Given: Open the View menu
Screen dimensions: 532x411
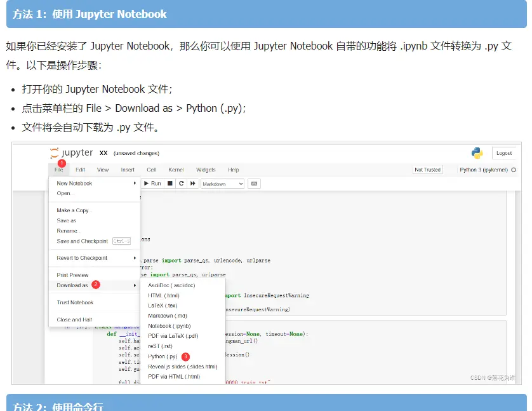Looking at the screenshot, I should [x=103, y=170].
